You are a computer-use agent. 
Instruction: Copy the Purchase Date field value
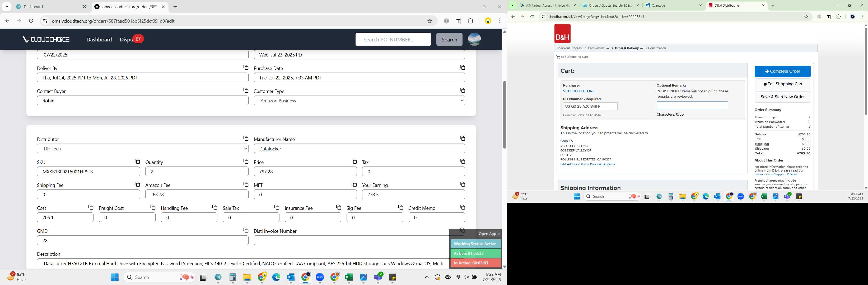(x=462, y=68)
